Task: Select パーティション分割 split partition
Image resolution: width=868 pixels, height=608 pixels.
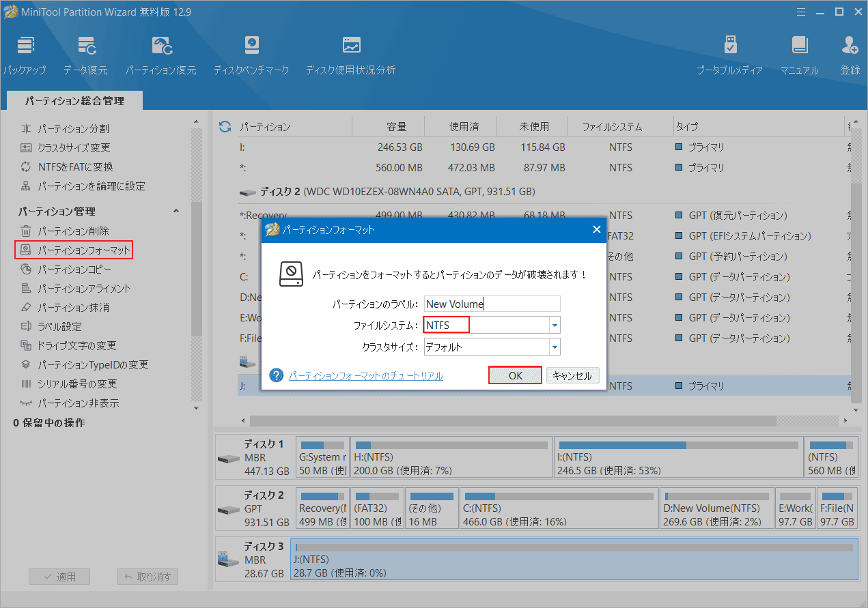Action: 73,128
